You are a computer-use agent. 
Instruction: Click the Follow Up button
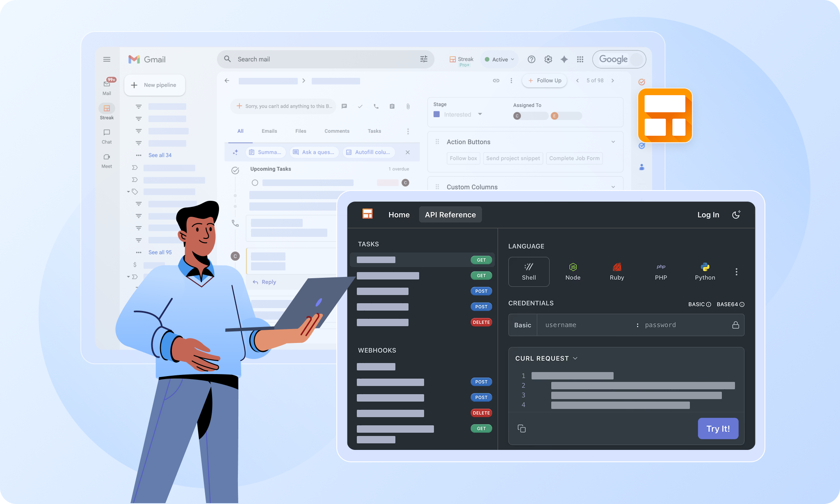(545, 81)
